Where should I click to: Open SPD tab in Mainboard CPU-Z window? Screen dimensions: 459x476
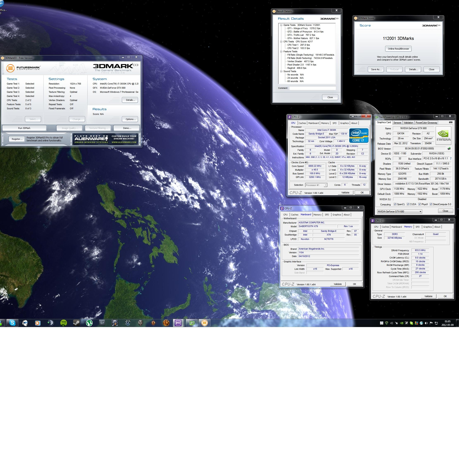(x=327, y=215)
